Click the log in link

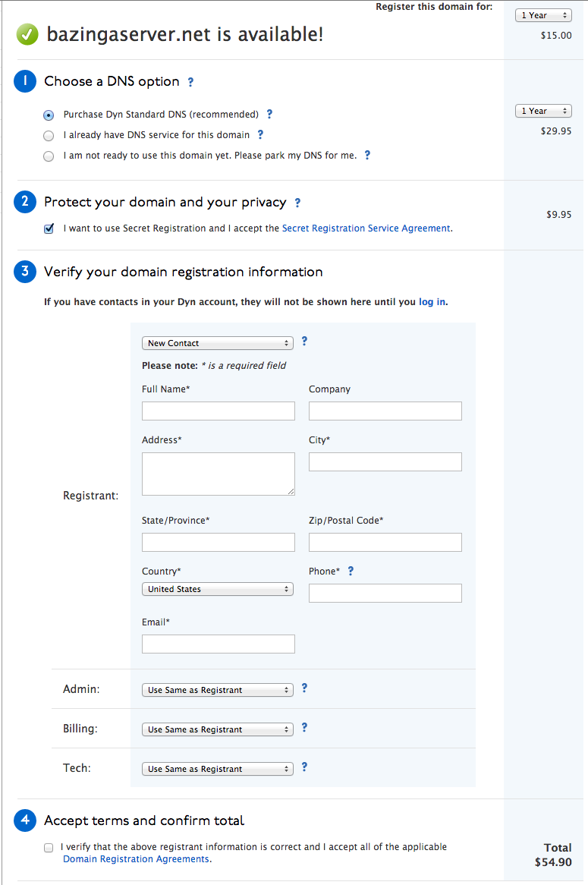(x=432, y=302)
